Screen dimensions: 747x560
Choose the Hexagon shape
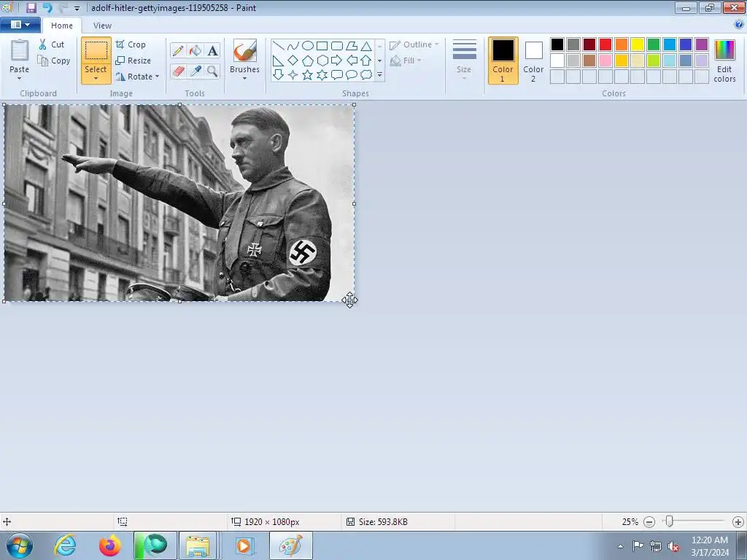click(322, 61)
